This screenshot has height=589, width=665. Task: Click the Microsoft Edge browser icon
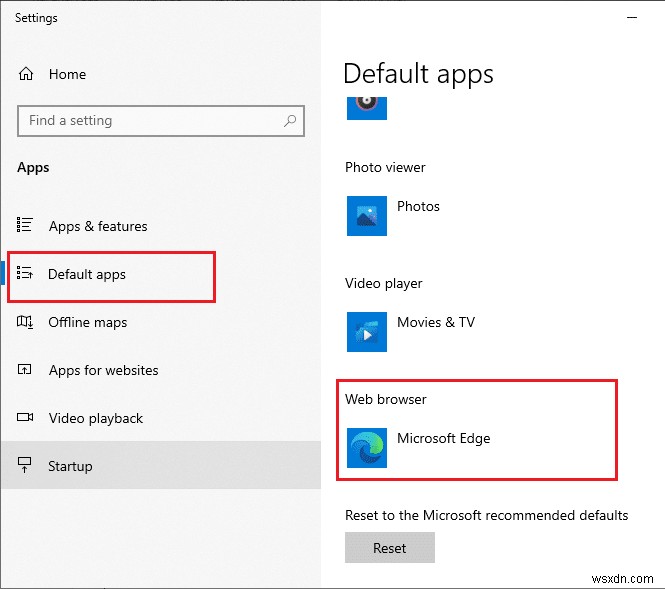367,447
